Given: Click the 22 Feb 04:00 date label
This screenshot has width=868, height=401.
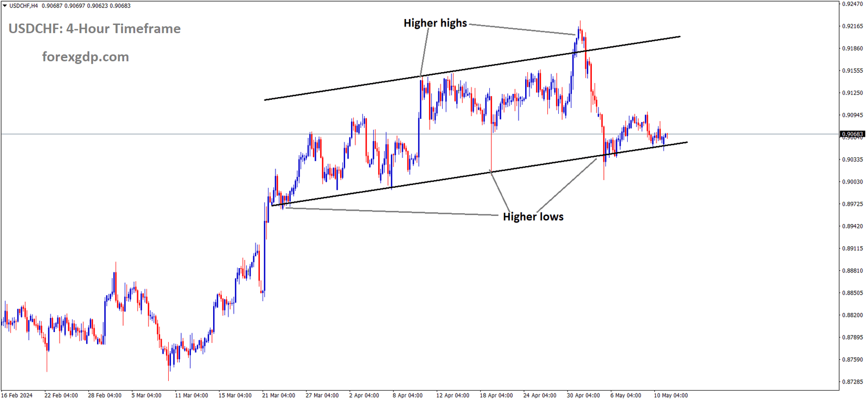Looking at the screenshot, I should click(x=61, y=396).
